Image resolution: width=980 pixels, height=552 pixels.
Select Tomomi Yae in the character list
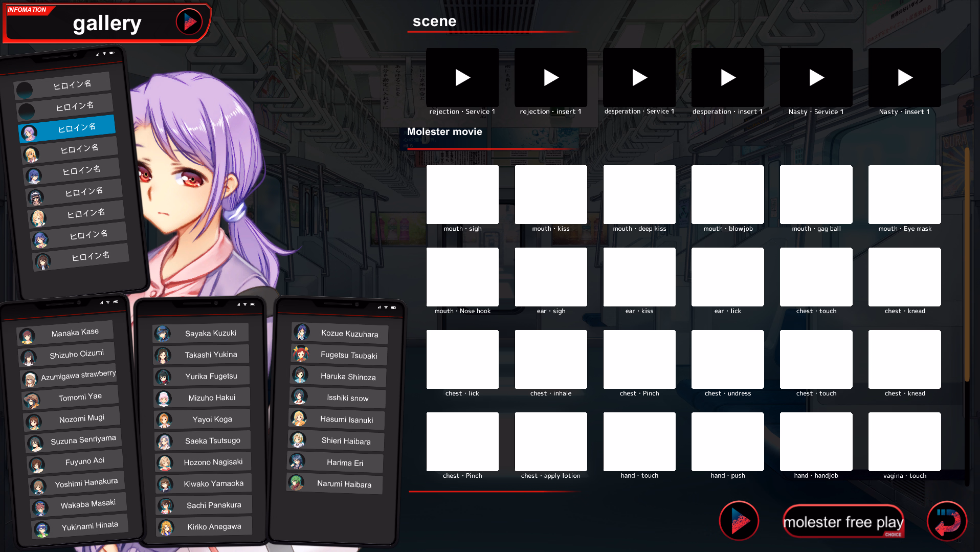point(80,397)
